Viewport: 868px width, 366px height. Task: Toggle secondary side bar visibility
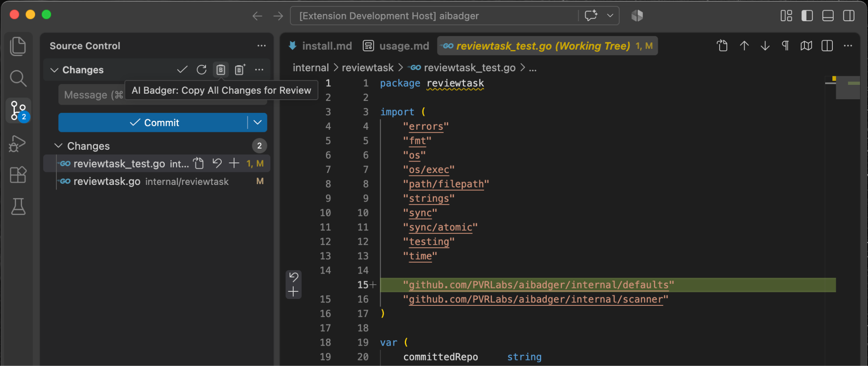point(849,16)
